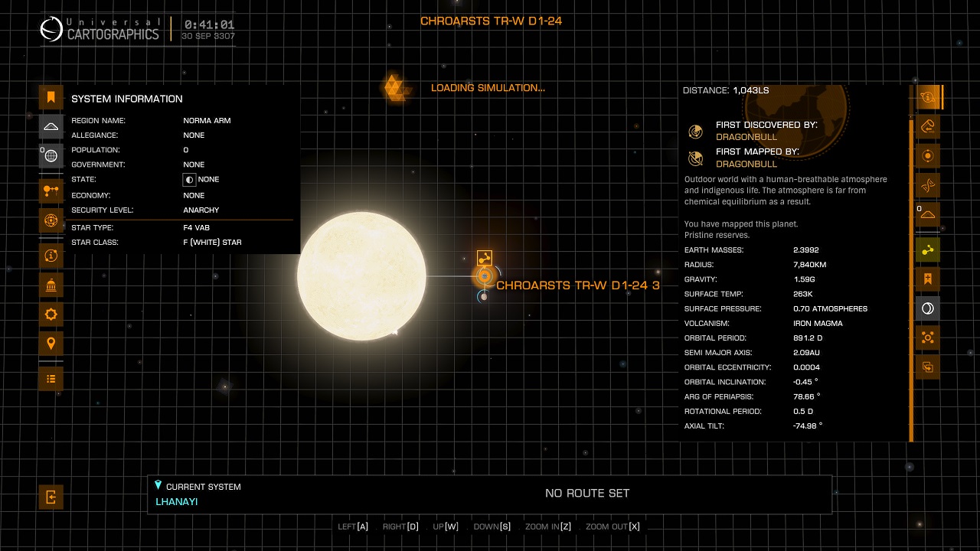Click the F (WHITE) STAR class value
Viewport: 980px width, 551px height.
point(212,243)
